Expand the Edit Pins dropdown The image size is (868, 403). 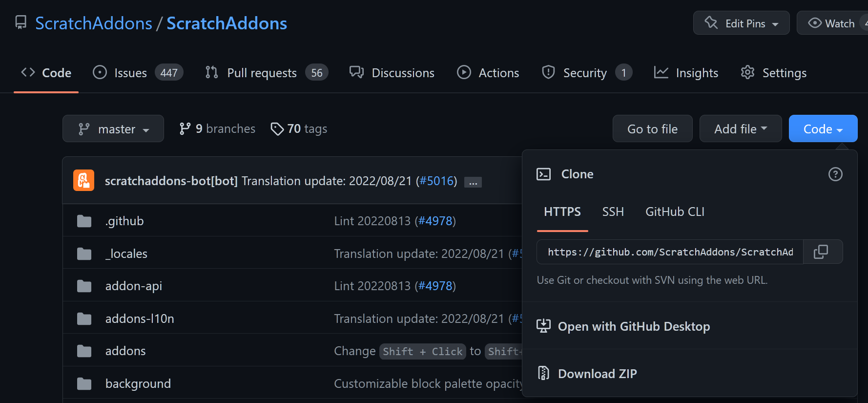click(741, 22)
